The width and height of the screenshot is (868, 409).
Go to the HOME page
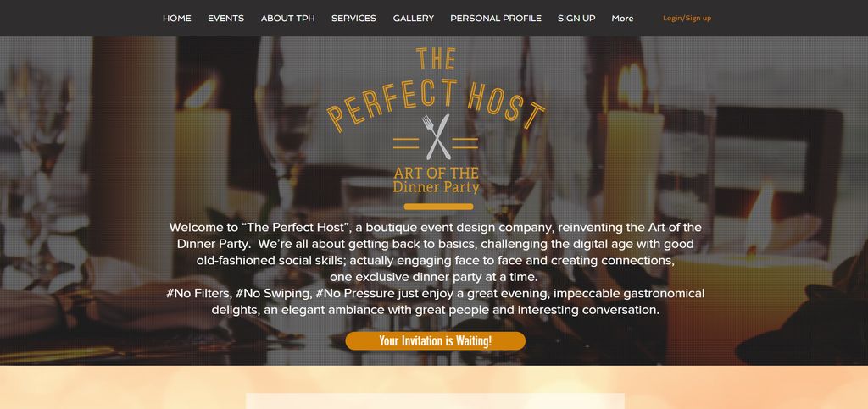177,19
